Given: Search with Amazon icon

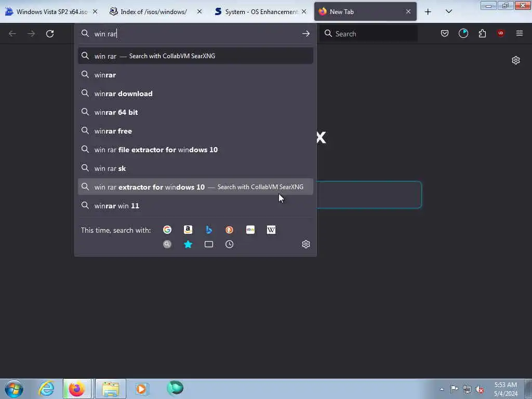Looking at the screenshot, I should 188,230.
